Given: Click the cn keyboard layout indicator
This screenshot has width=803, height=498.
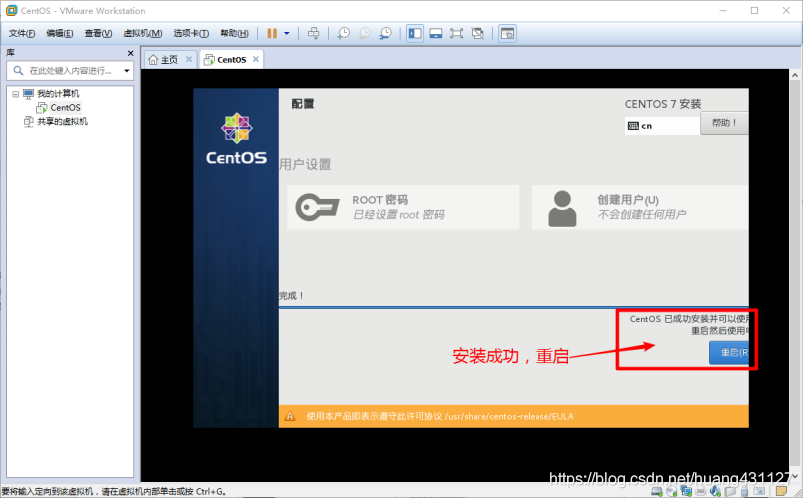Looking at the screenshot, I should pyautogui.click(x=662, y=126).
